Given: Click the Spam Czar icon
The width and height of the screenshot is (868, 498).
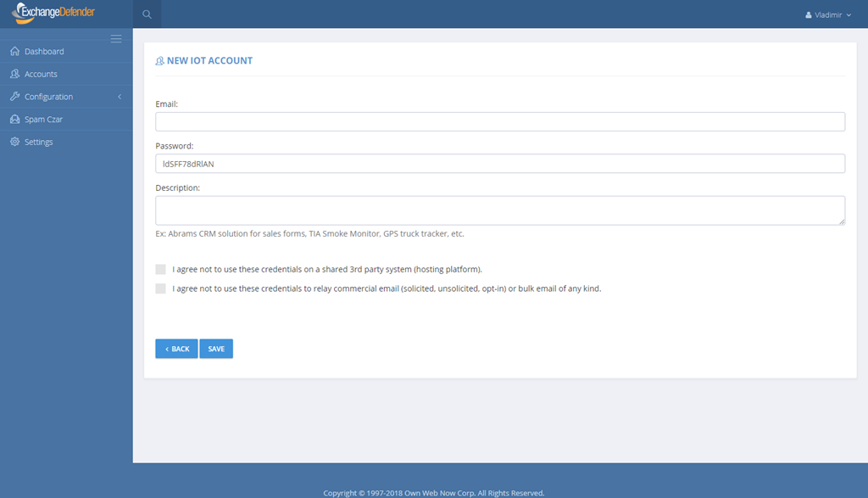Looking at the screenshot, I should [x=15, y=119].
